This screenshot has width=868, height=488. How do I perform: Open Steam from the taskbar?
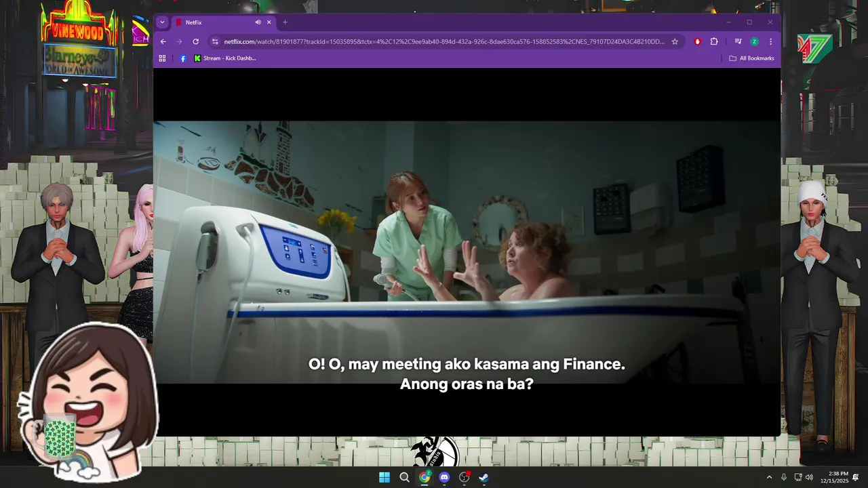(x=484, y=477)
